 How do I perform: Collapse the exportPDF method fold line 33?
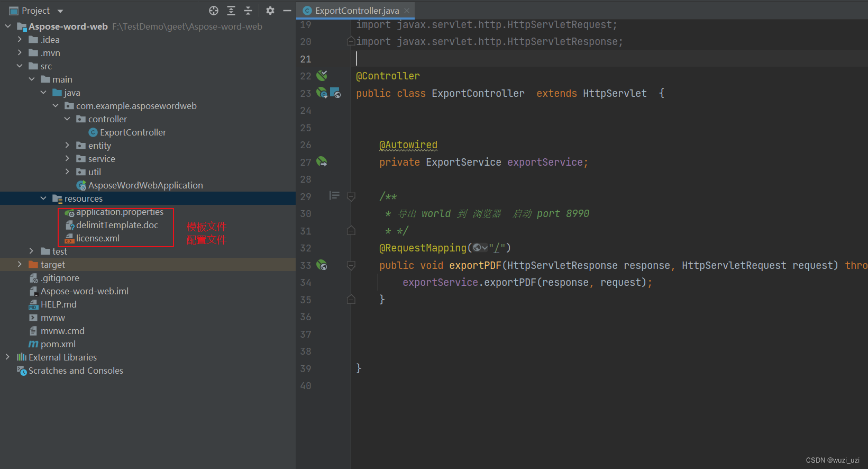(x=351, y=265)
